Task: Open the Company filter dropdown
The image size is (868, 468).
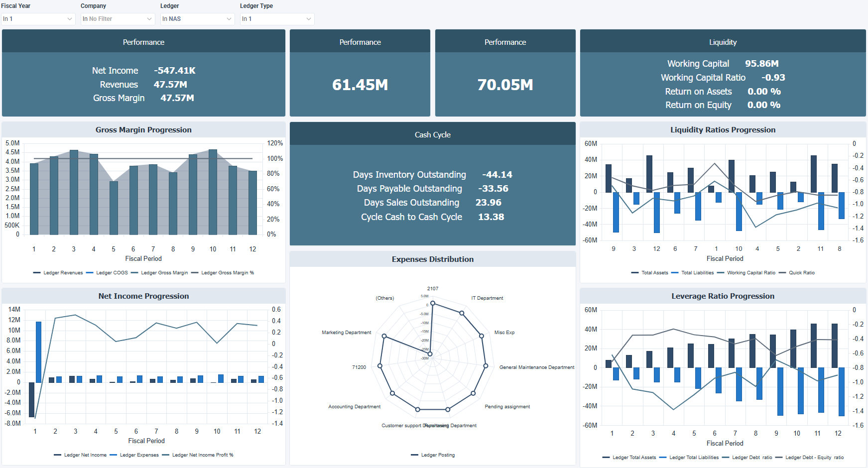Action: coord(118,19)
